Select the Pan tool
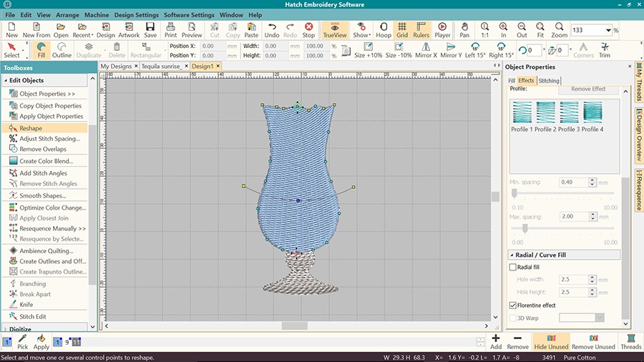Screen dimensions: 644x362 (x=464, y=30)
